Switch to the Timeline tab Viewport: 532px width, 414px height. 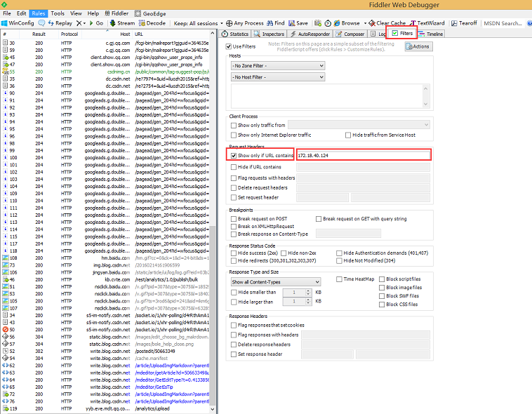tap(430, 34)
